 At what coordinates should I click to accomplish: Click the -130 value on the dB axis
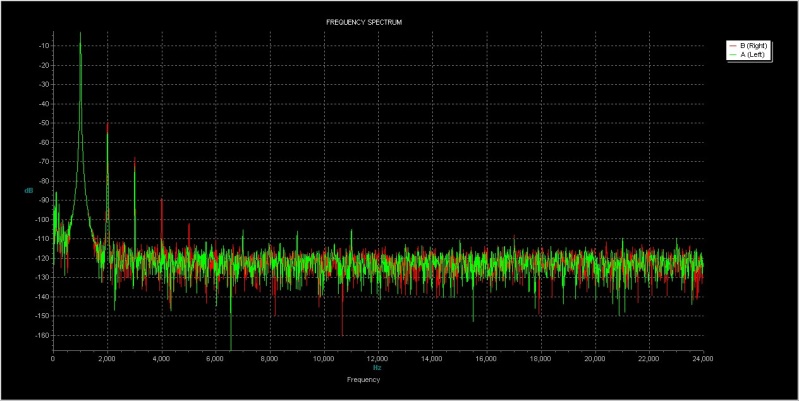[42, 278]
